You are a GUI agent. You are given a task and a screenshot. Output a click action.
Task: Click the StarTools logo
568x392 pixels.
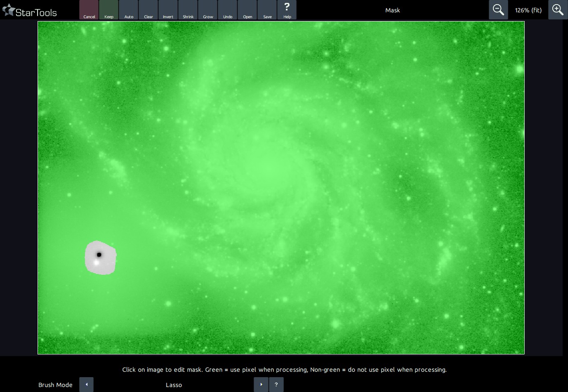(30, 11)
